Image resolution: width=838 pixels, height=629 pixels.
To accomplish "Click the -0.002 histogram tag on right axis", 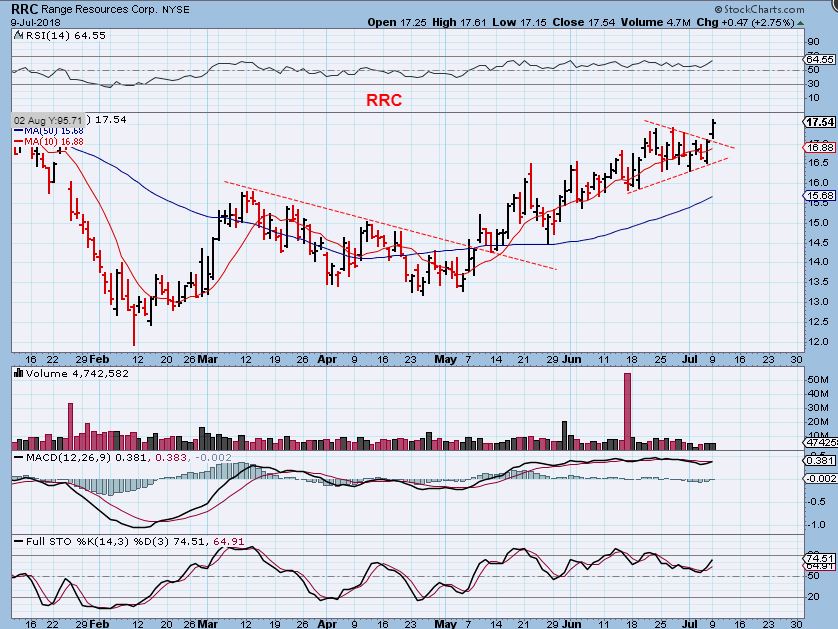I will coord(820,478).
